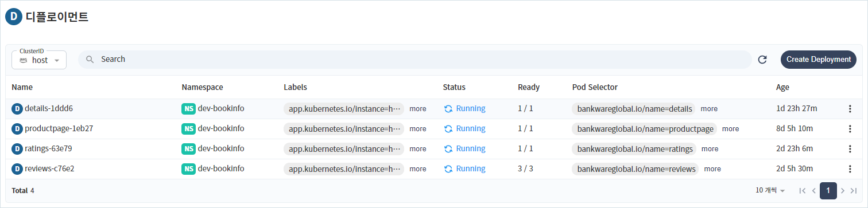Sort by the Ready column header
Image resolution: width=868 pixels, height=208 pixels.
529,88
